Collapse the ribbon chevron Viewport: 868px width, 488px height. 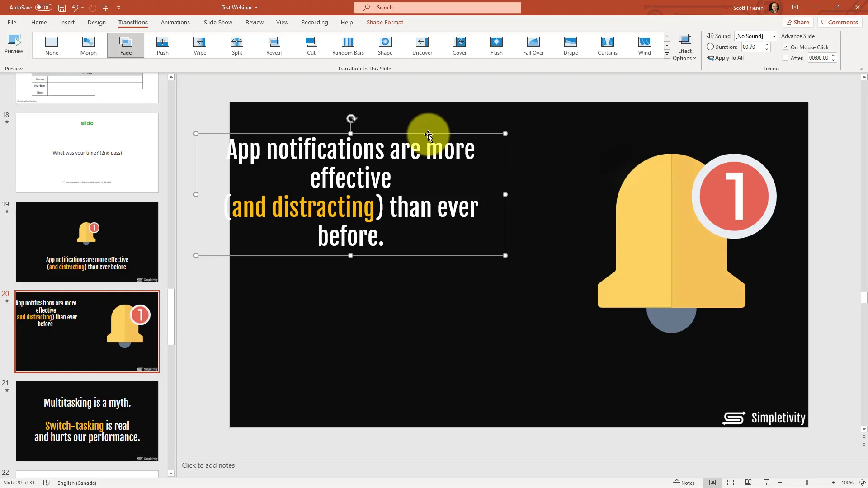tap(862, 69)
